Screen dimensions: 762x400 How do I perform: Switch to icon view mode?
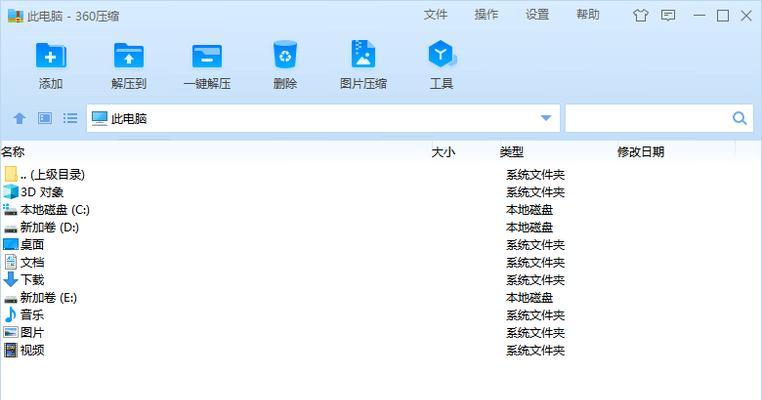pos(45,118)
